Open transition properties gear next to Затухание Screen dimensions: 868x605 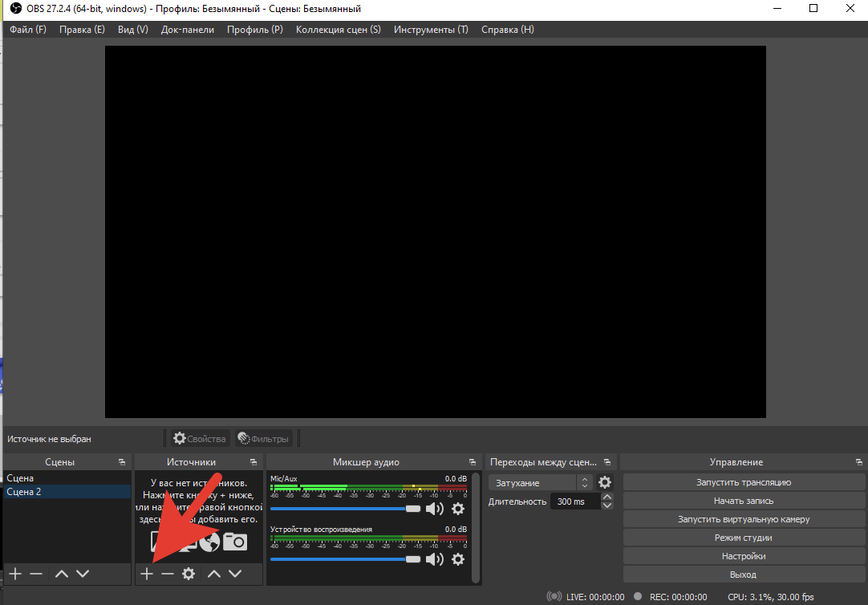click(605, 482)
